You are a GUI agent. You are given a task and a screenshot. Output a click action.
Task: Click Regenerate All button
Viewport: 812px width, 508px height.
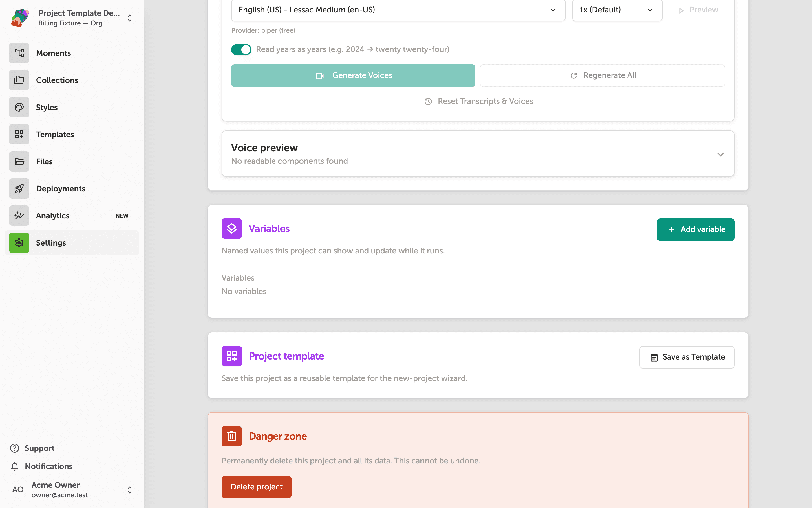pos(602,76)
